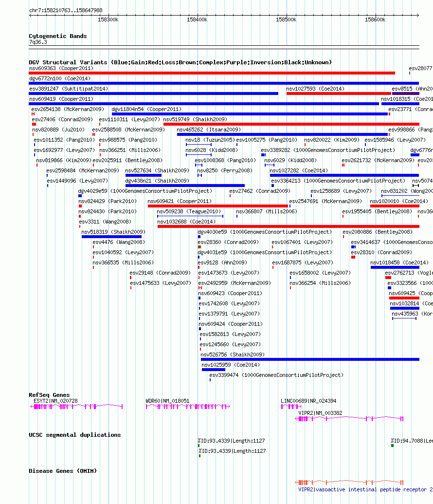The width and height of the screenshot is (433, 504).
Task: Click nsv1027593 (Coe2014) loss variant label
Action: pyautogui.click(x=315, y=89)
